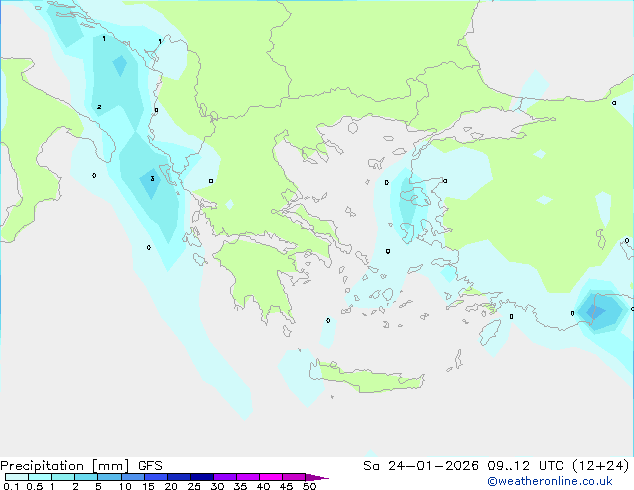Viewport: 634px width, 490px height.
Task: Select legend swatch between 10 and 15
Action: tap(133, 477)
